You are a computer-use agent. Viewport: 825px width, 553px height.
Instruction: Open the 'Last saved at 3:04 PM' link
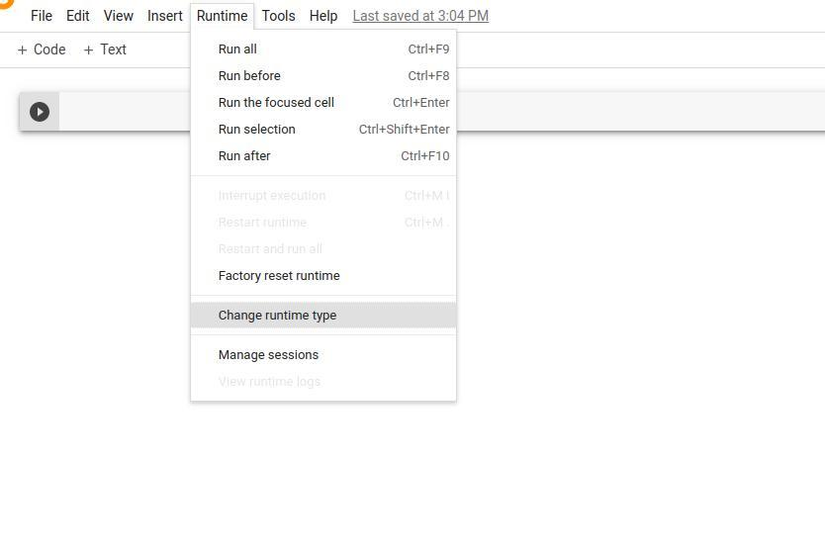(x=420, y=16)
